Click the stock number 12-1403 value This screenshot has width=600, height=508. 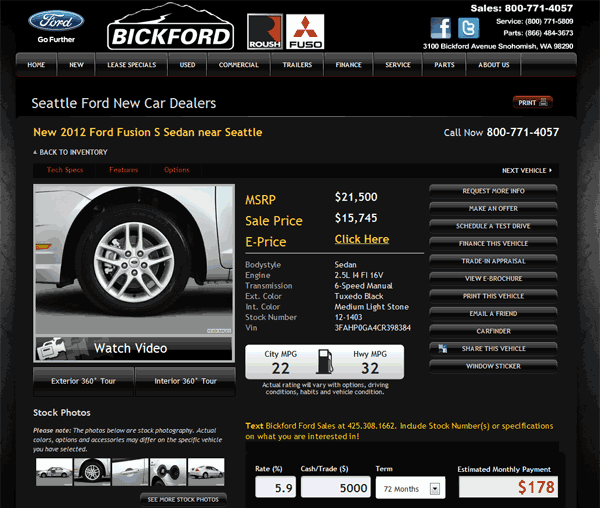coord(348,317)
